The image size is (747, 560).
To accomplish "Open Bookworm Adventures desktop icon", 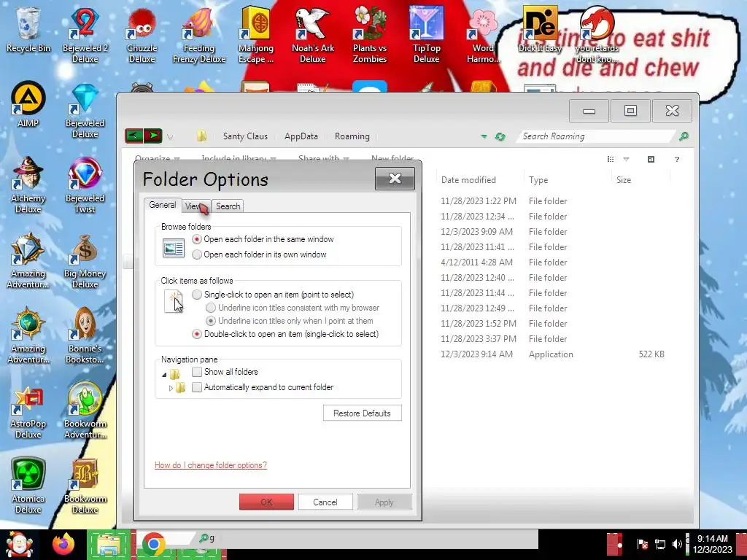I will click(85, 411).
